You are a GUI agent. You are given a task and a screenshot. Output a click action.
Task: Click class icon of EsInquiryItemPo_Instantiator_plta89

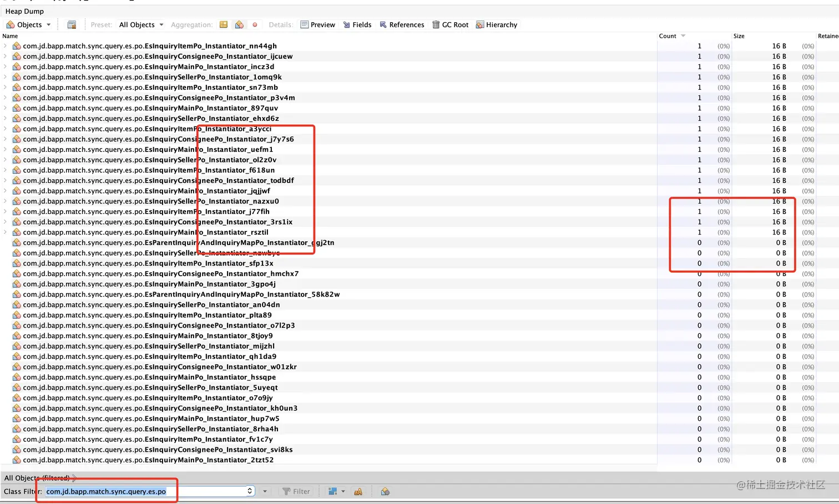(x=17, y=315)
